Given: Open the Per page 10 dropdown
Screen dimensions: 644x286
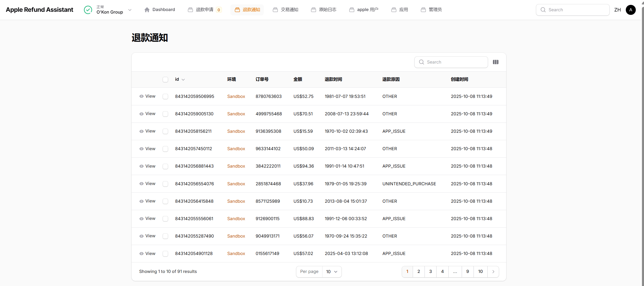Looking at the screenshot, I should pyautogui.click(x=331, y=272).
